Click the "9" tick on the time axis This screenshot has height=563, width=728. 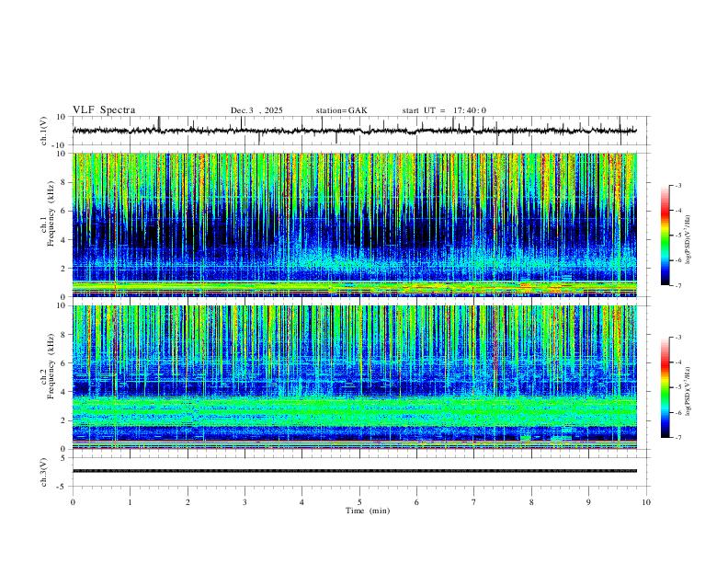click(588, 502)
